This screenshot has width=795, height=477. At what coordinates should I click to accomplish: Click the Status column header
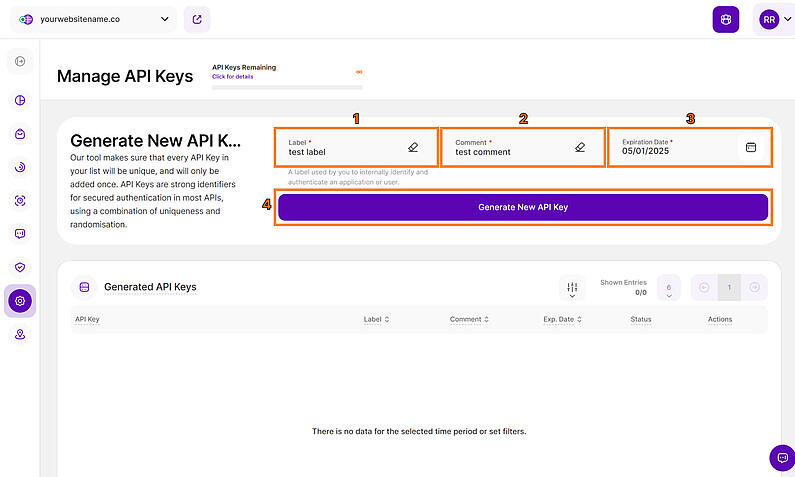tap(640, 319)
